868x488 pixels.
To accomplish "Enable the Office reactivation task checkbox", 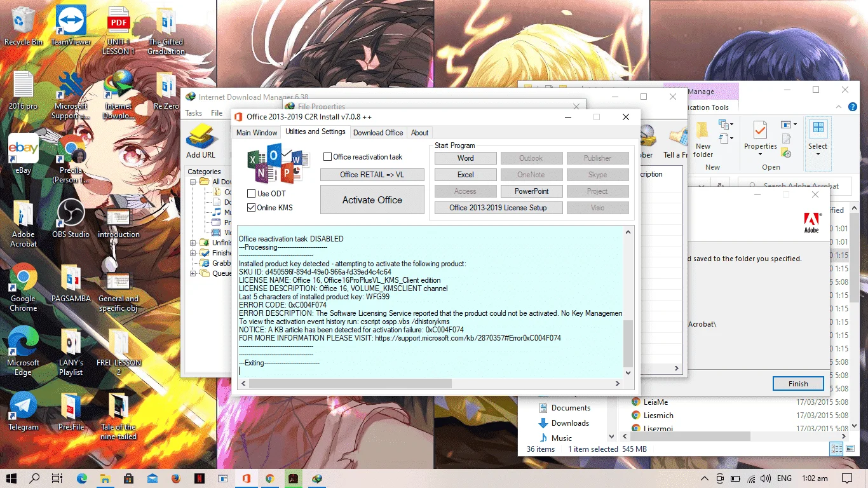I will tap(328, 157).
